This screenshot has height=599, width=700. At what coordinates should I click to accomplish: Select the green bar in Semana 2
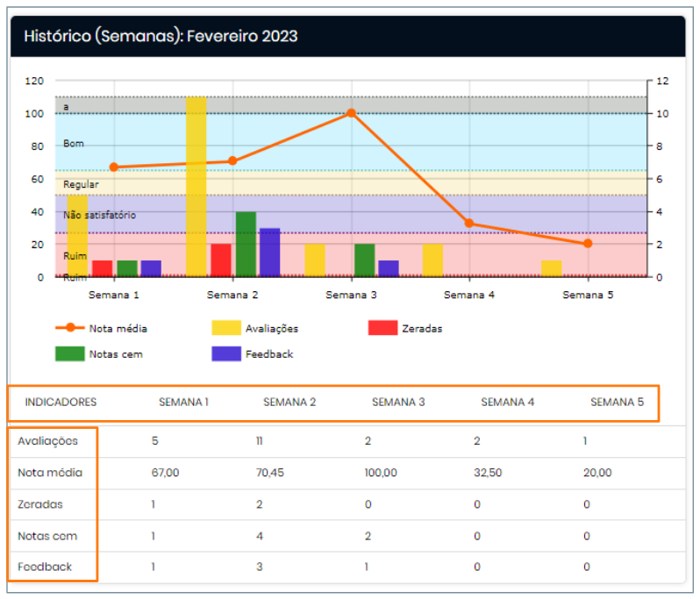pyautogui.click(x=246, y=244)
